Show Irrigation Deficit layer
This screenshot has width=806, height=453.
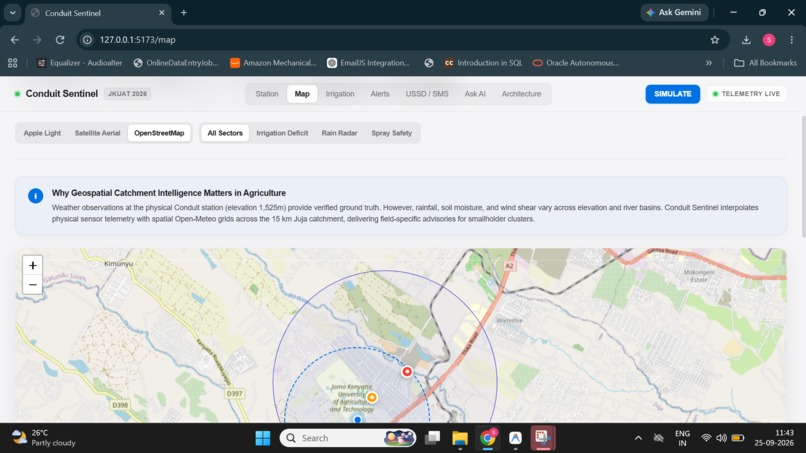tap(282, 133)
